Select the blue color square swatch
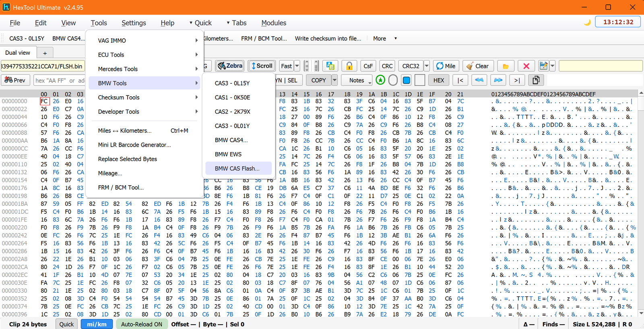Screen dimensions: 644x329 407,80
